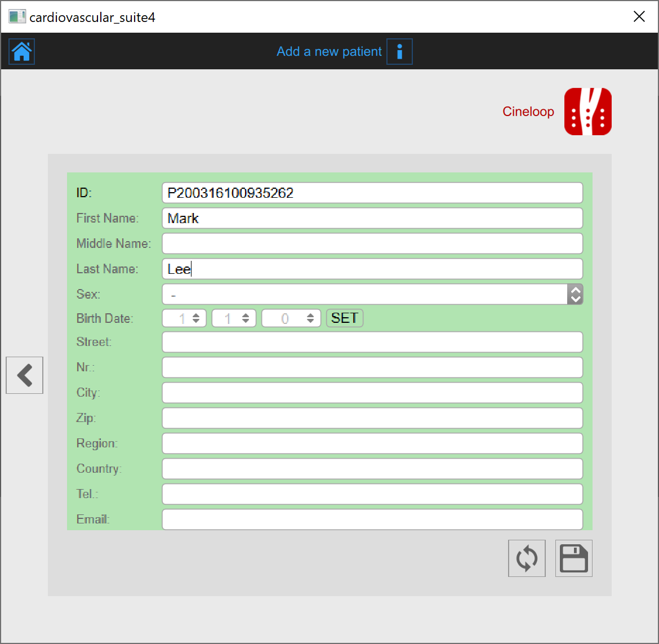
Task: Focus the Middle Name field
Action: [x=372, y=243]
